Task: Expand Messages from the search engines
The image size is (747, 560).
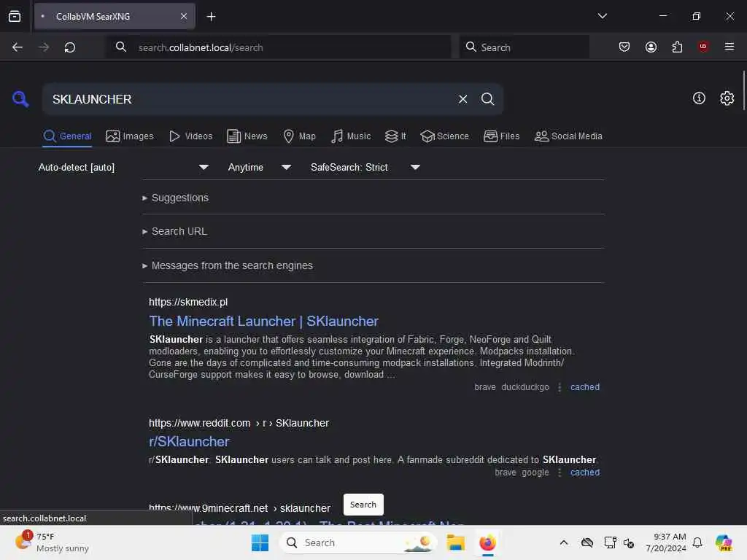Action: 228,265
